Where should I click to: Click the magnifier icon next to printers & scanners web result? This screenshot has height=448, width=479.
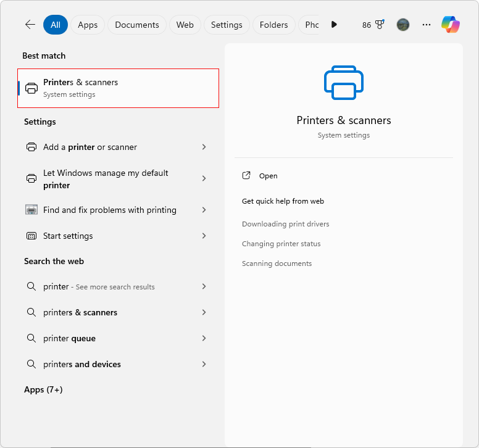31,312
